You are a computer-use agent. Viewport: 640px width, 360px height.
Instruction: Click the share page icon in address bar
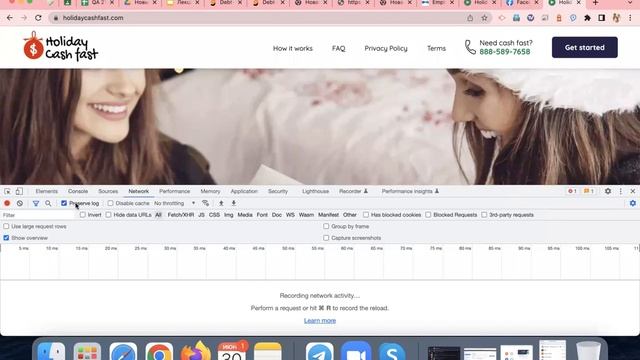pyautogui.click(x=470, y=18)
